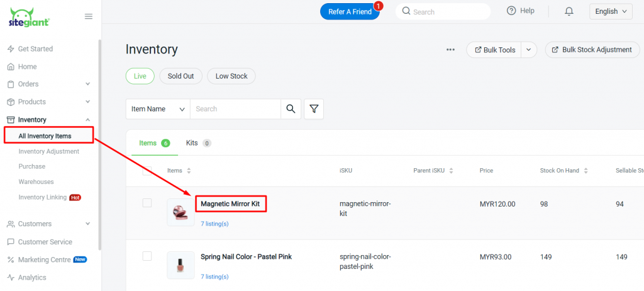Open Marketing Centre from the sidebar
The width and height of the screenshot is (644, 291).
coord(43,260)
